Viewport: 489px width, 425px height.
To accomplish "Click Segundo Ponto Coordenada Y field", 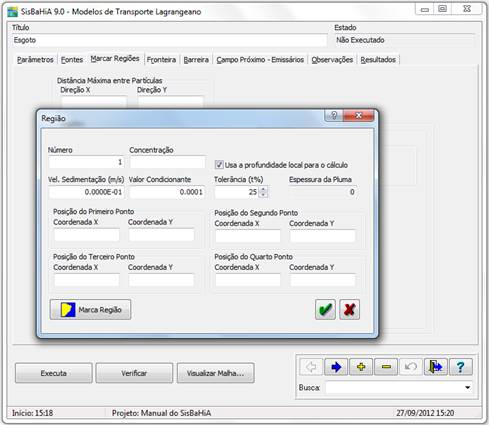I will [323, 236].
